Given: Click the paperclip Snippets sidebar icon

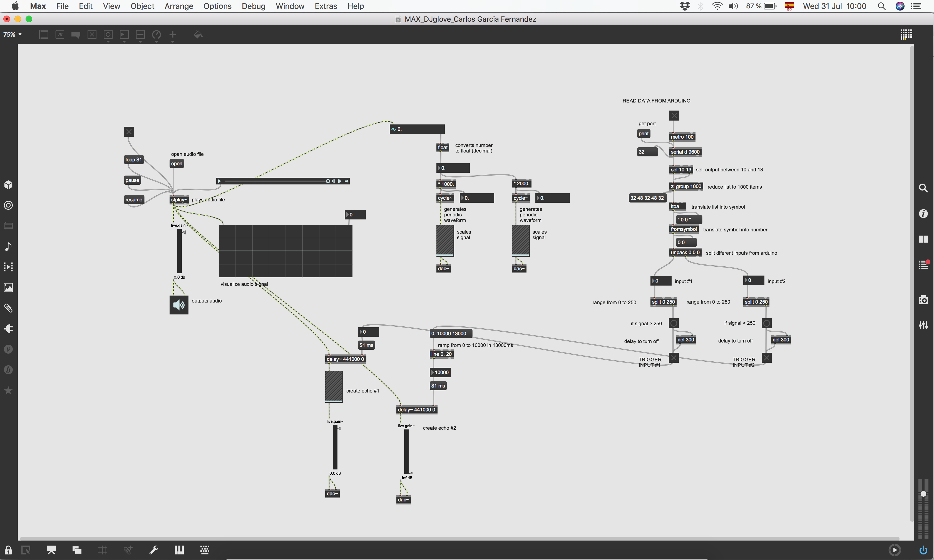Looking at the screenshot, I should pyautogui.click(x=8, y=308).
